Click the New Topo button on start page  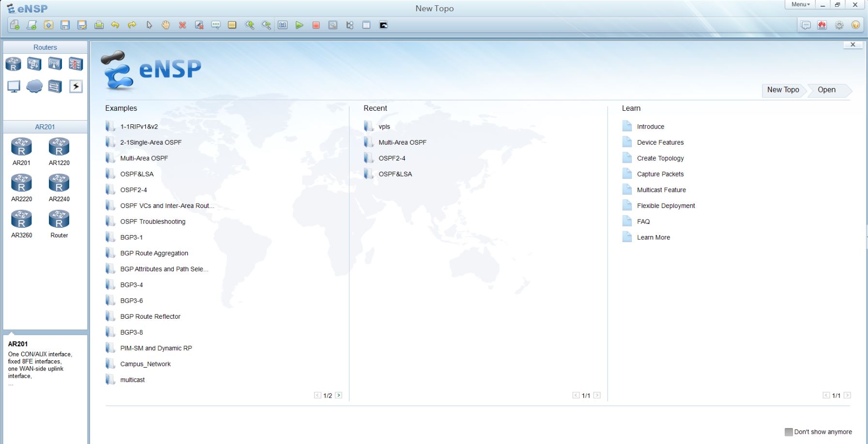[783, 90]
